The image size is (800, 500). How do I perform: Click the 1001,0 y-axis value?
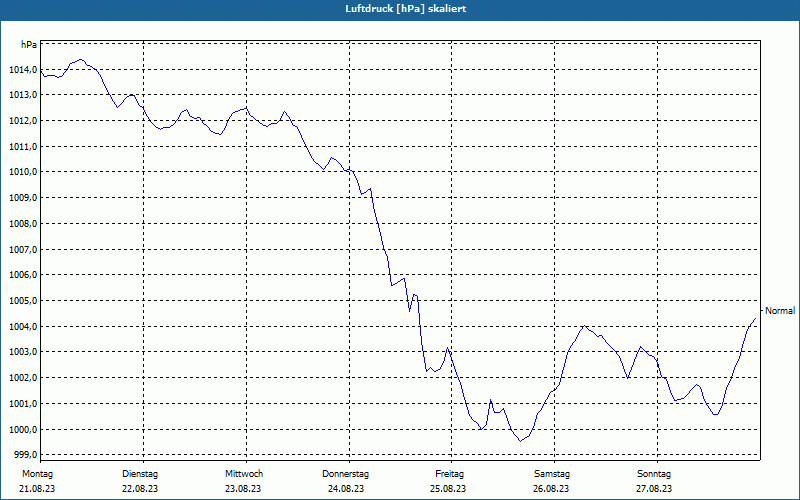pos(23,404)
